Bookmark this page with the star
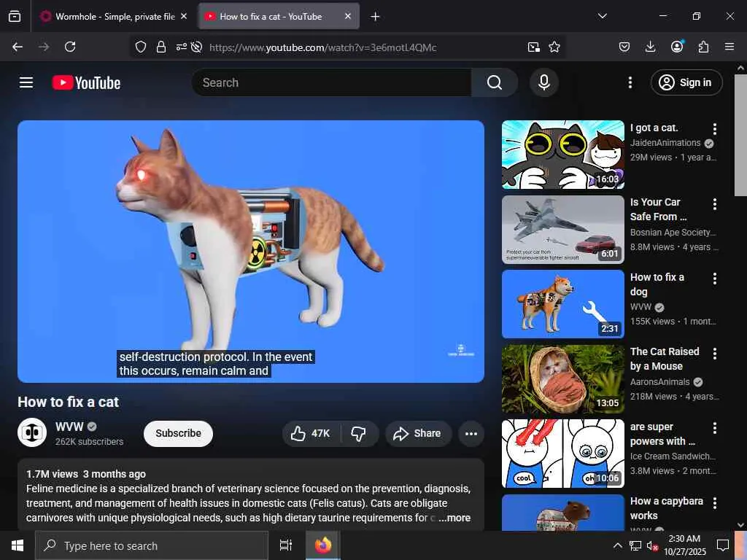 [x=554, y=47]
